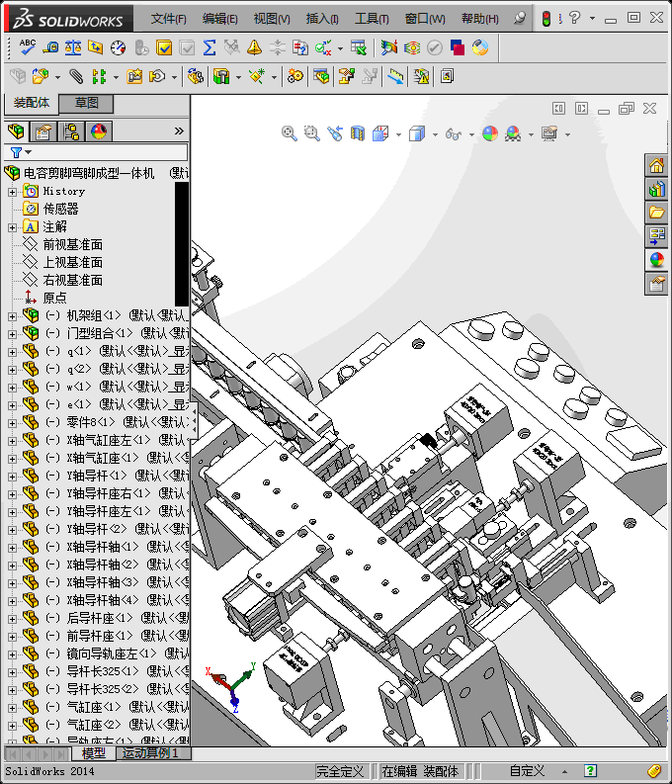Toggle the pushpin next to the menu bar

[520, 18]
